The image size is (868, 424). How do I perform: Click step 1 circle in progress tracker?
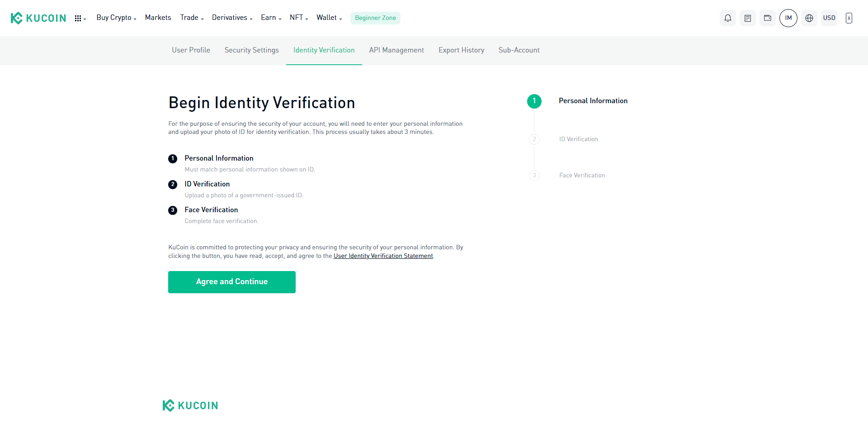[534, 101]
